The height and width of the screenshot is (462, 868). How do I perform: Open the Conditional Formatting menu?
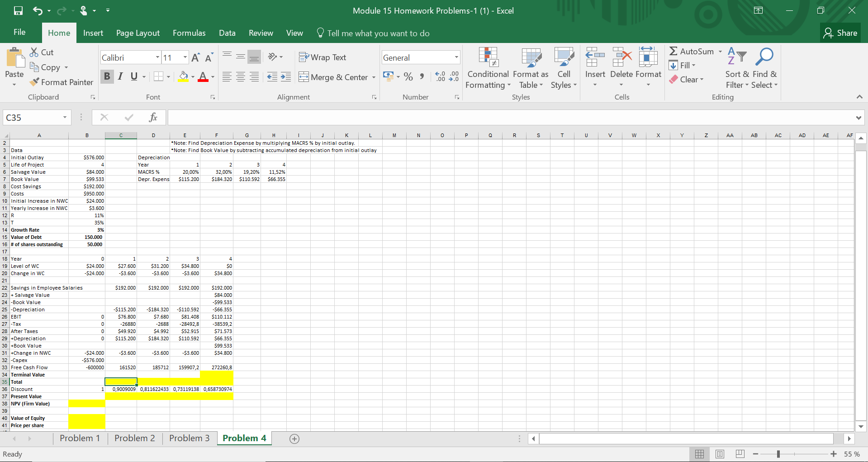point(488,68)
